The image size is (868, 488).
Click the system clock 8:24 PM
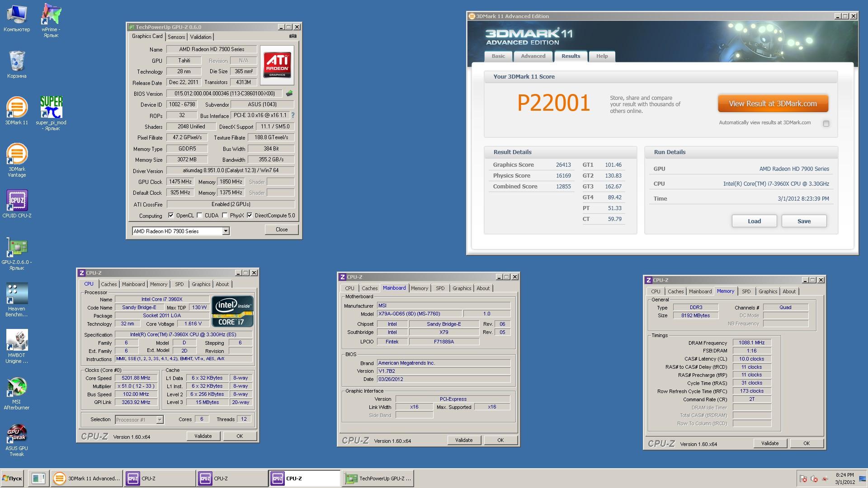(844, 475)
